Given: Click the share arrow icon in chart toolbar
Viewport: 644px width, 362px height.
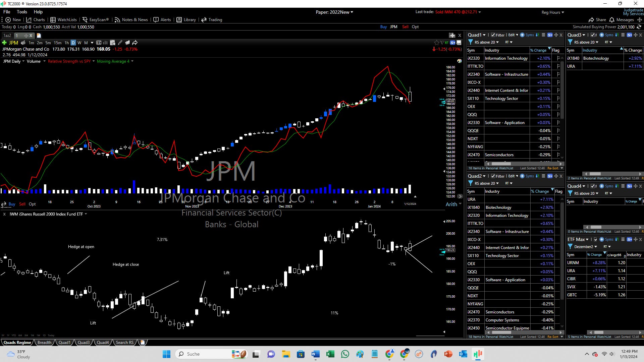Looking at the screenshot, I should click(x=135, y=43).
